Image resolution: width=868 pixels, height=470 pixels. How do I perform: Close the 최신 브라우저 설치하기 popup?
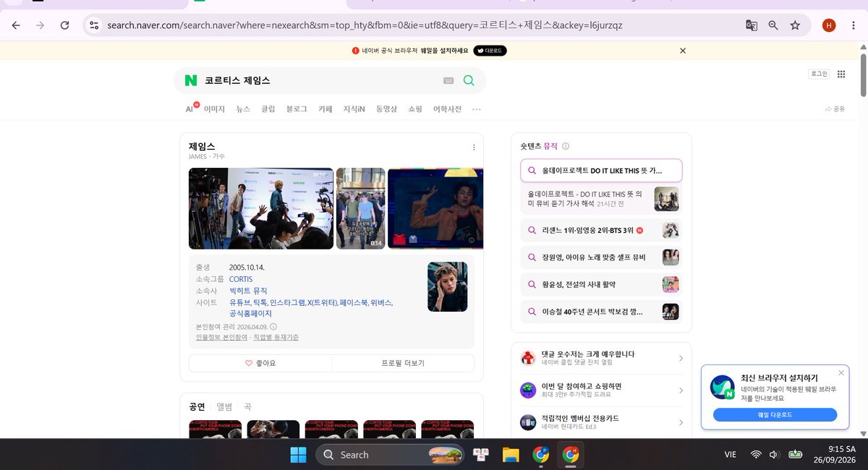(841, 373)
